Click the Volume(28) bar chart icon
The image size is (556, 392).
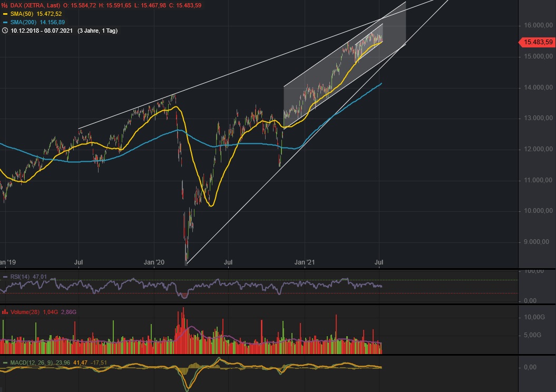click(4, 311)
